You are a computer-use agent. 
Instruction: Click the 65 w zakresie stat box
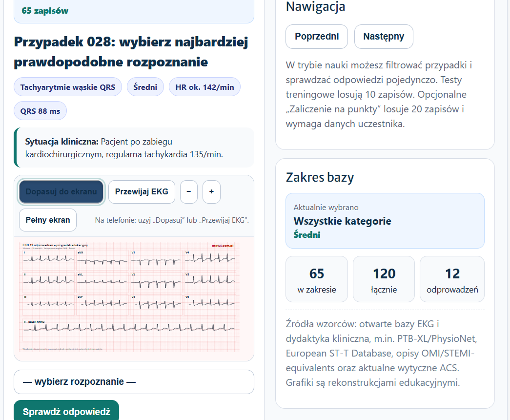point(316,279)
